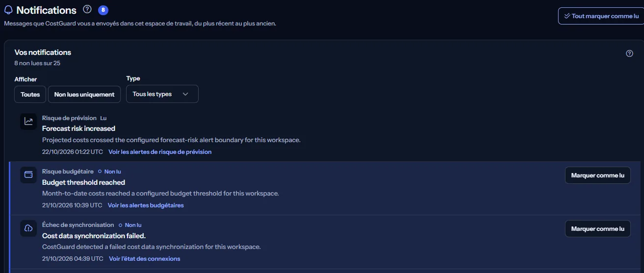The width and height of the screenshot is (644, 273).
Task: Open the help icon beside Notifications title
Action: (87, 9)
